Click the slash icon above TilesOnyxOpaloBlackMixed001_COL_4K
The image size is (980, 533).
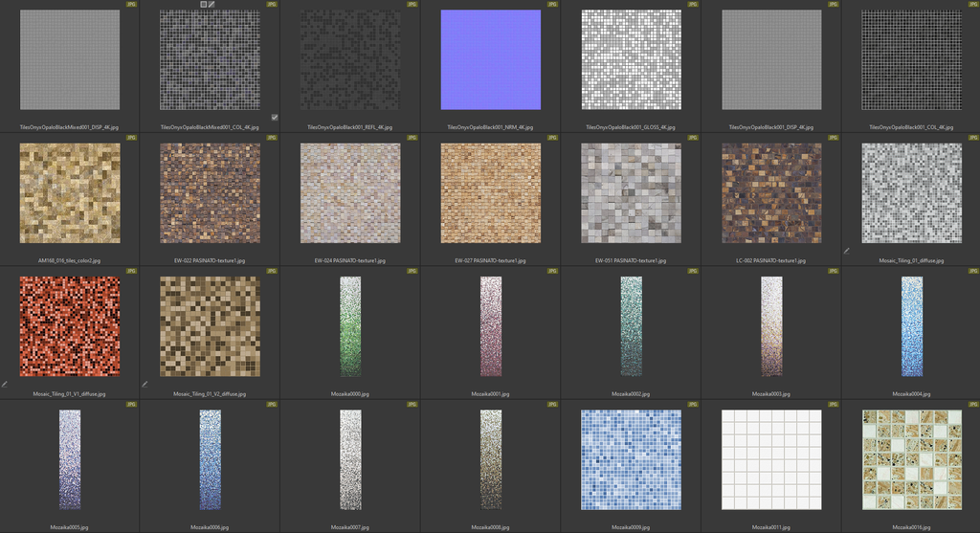click(x=212, y=5)
